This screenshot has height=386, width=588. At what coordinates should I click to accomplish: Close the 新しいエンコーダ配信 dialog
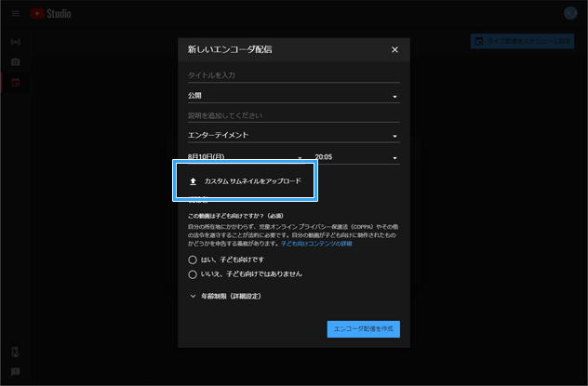tap(394, 49)
